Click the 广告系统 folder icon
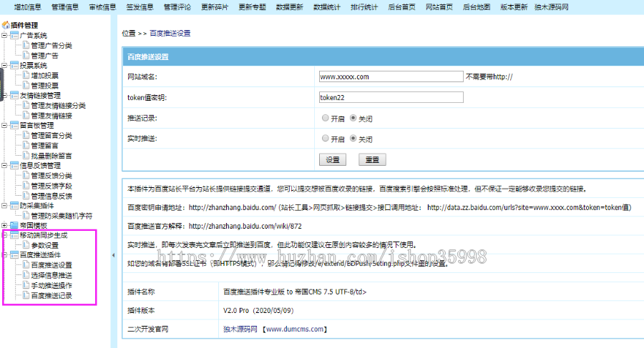This screenshot has height=348, width=644. click(x=14, y=35)
